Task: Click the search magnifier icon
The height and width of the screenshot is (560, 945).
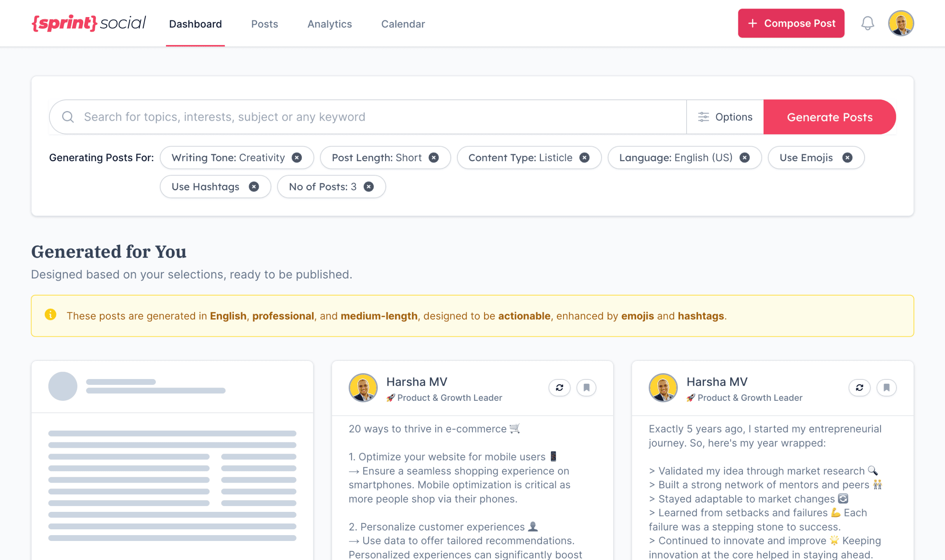Action: click(68, 117)
